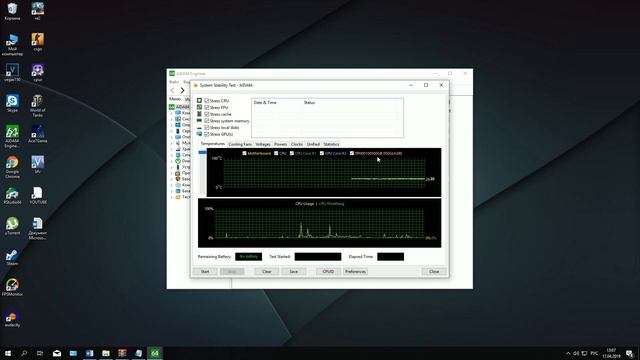Click the Elapsed Time field
Viewport: 640px width, 360px height.
point(391,257)
